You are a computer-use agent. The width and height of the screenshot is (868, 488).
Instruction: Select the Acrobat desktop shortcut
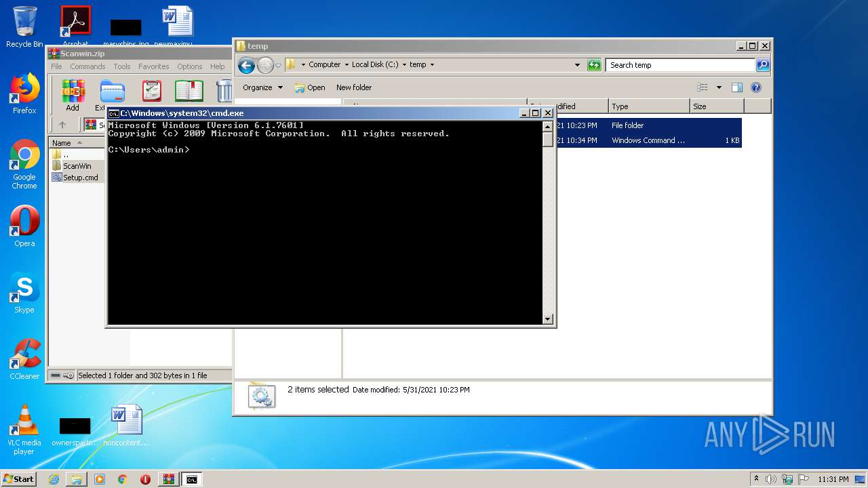pos(75,27)
